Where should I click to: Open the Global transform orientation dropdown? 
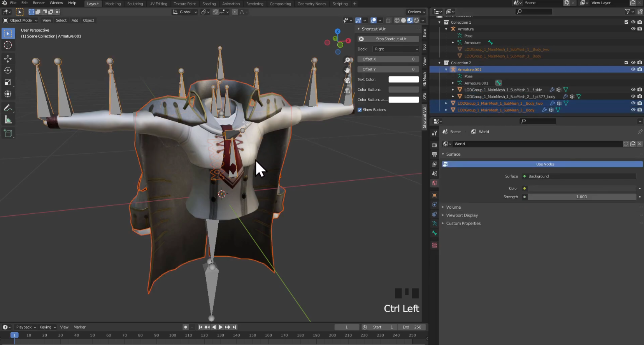click(185, 12)
